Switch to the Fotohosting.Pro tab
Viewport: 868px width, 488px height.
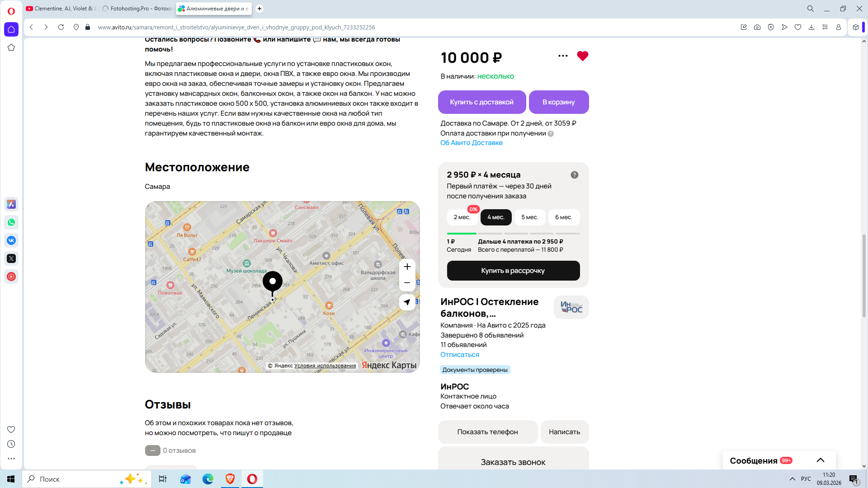138,9
